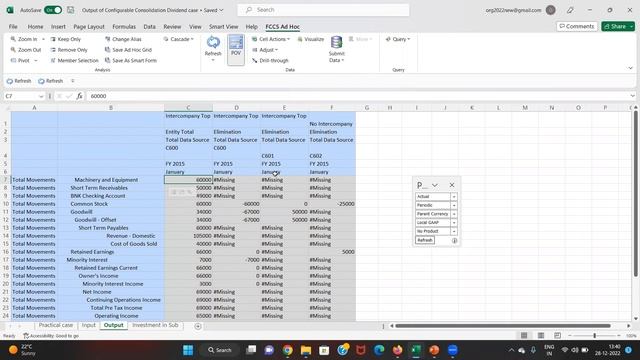Select column C header
The width and height of the screenshot is (640, 360).
[188, 108]
